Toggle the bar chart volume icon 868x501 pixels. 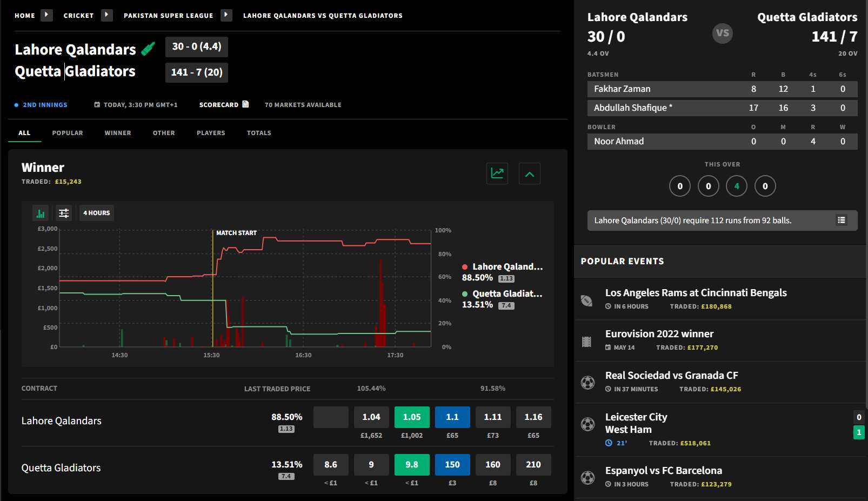41,213
